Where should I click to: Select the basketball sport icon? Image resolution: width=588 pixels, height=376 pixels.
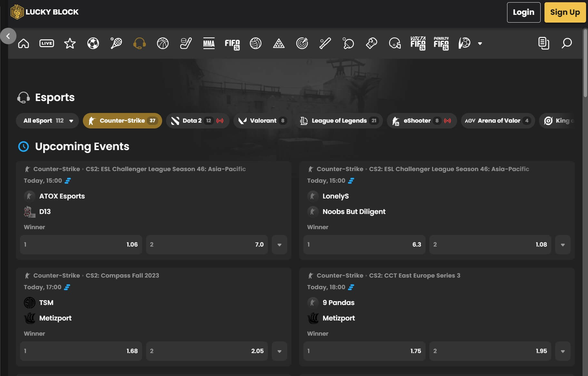pos(163,43)
